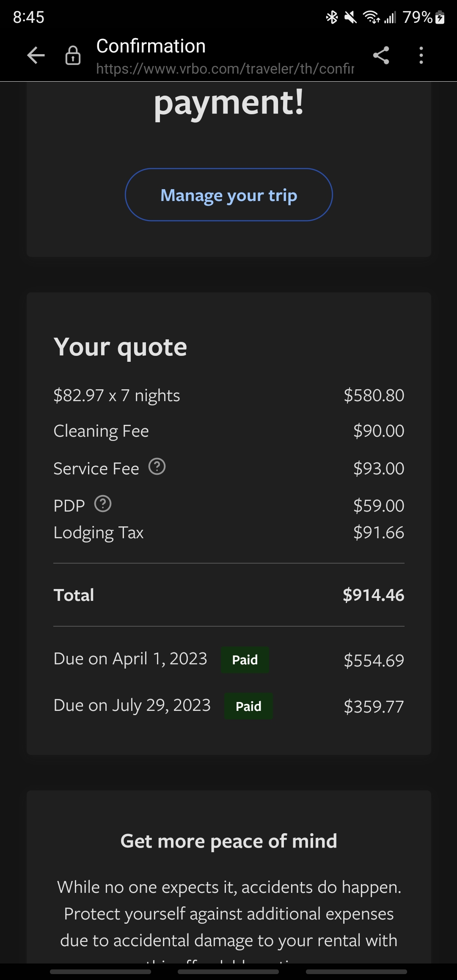Tap the Total amount $914.46
Viewport: 457px width, 980px height.
coord(373,595)
